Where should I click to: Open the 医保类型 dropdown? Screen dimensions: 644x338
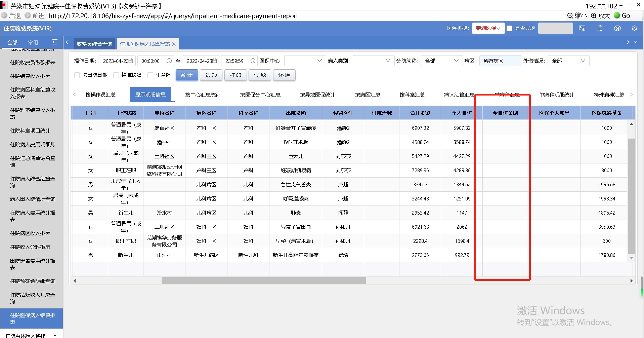point(487,28)
